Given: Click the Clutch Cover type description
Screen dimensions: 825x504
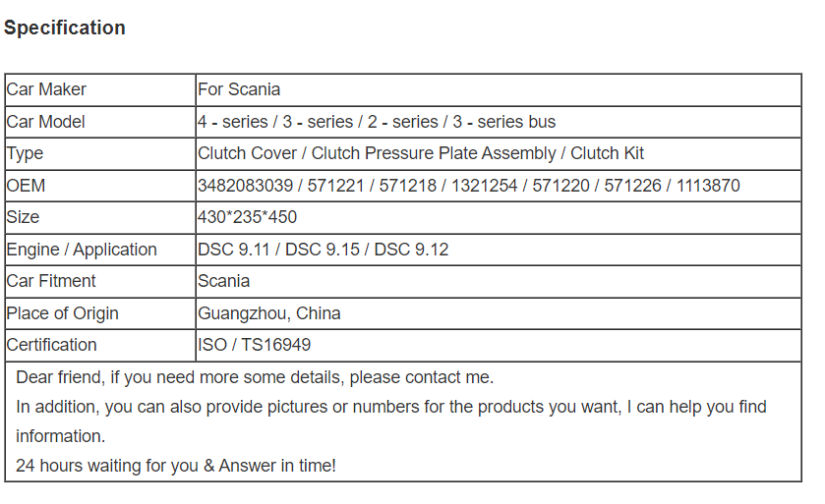Looking at the screenshot, I should pos(421,153).
